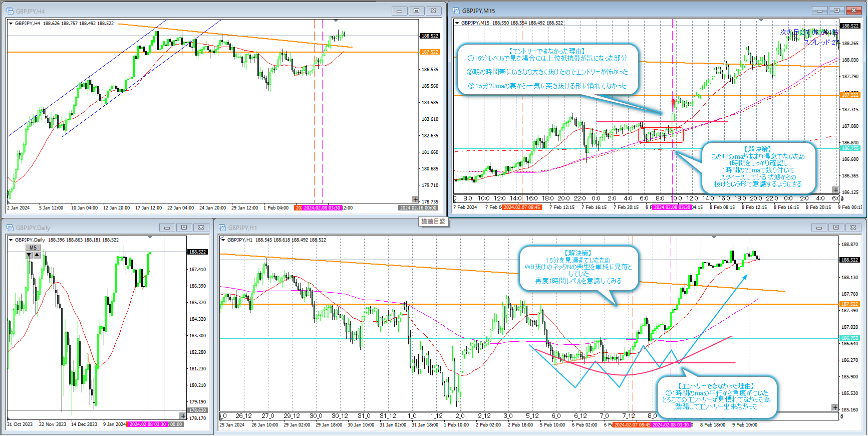Grab the chart shift marker on M15 chart
Screen dimensions: 868x436
tap(761, 20)
